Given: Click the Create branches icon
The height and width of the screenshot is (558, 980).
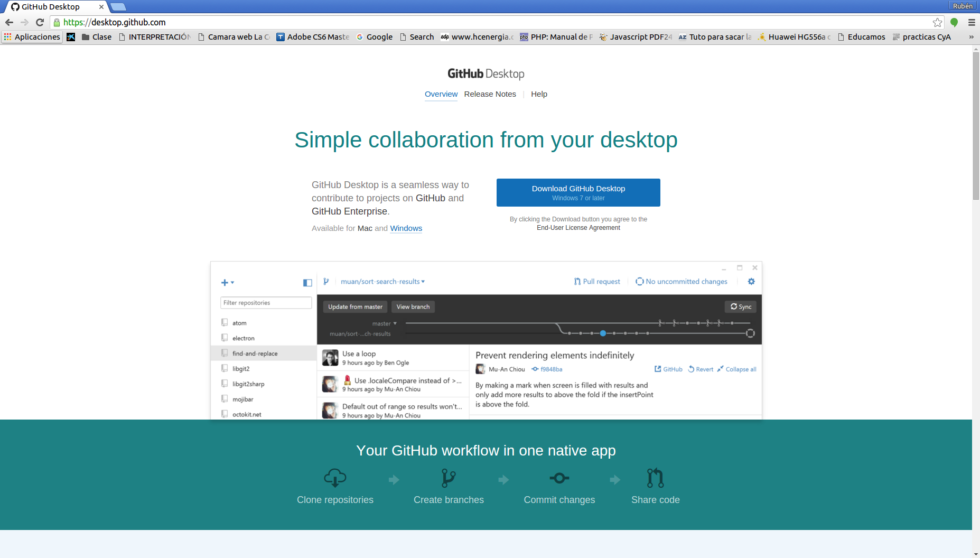Looking at the screenshot, I should coord(449,478).
